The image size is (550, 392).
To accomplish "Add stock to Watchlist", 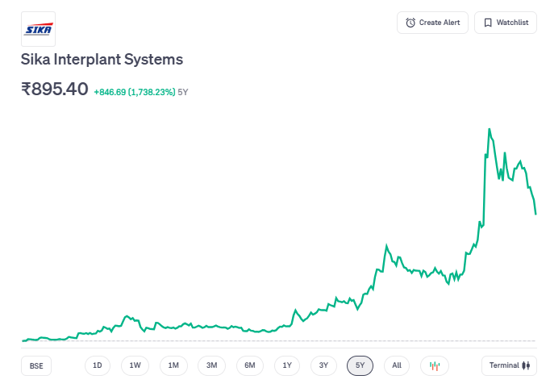I will coord(506,23).
